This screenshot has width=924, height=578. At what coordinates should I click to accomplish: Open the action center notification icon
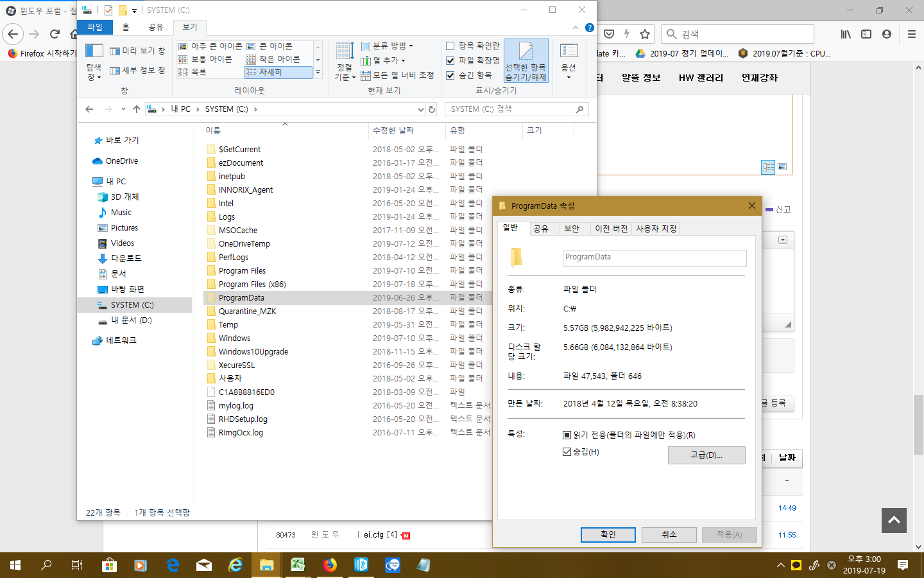[903, 565]
